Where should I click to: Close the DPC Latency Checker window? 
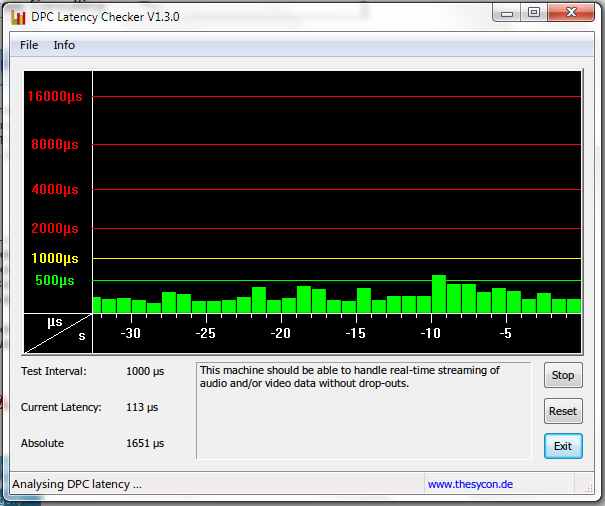tap(571, 13)
